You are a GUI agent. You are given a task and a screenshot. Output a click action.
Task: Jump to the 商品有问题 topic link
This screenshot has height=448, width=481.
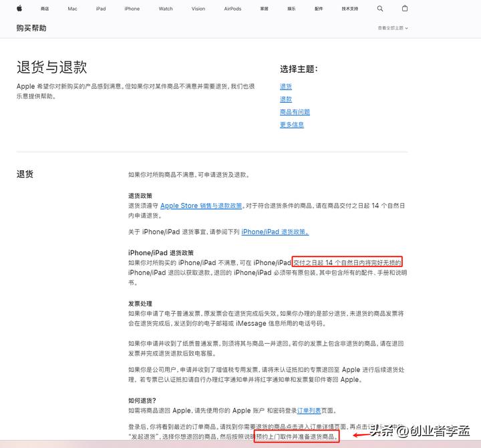pos(295,112)
